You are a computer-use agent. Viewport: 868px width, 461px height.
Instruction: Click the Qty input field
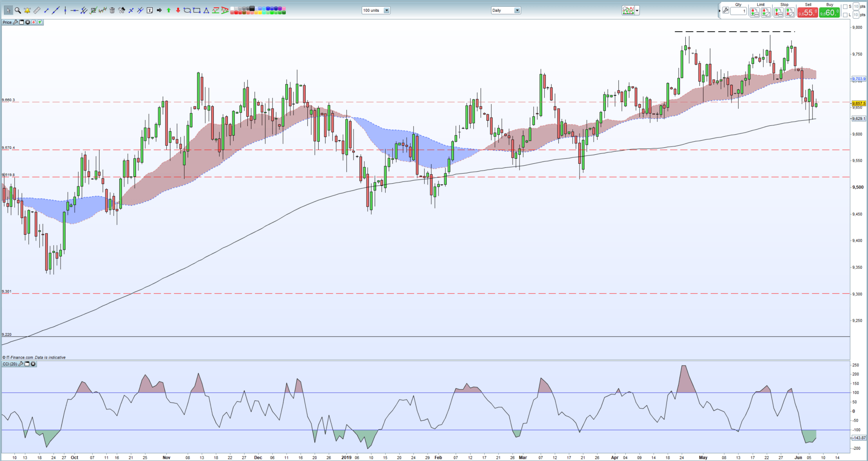pyautogui.click(x=738, y=11)
